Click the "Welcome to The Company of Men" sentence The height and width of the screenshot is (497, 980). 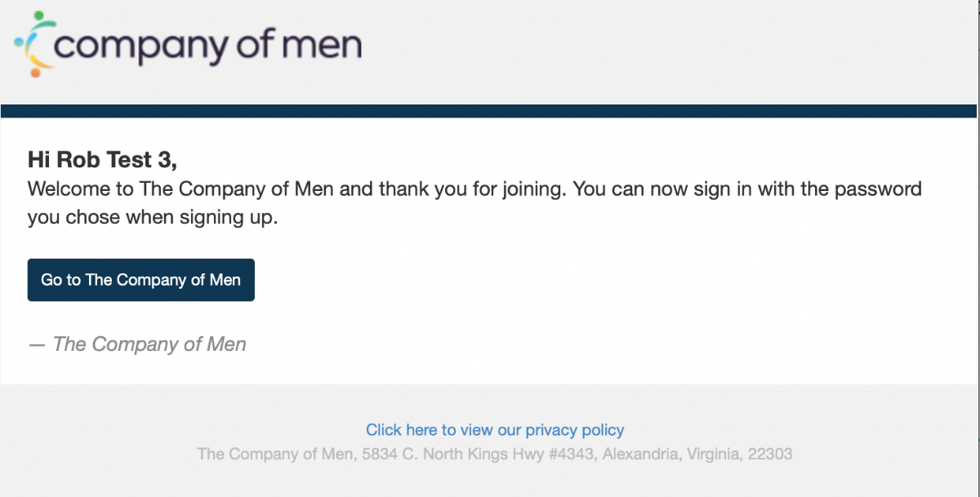pos(181,189)
